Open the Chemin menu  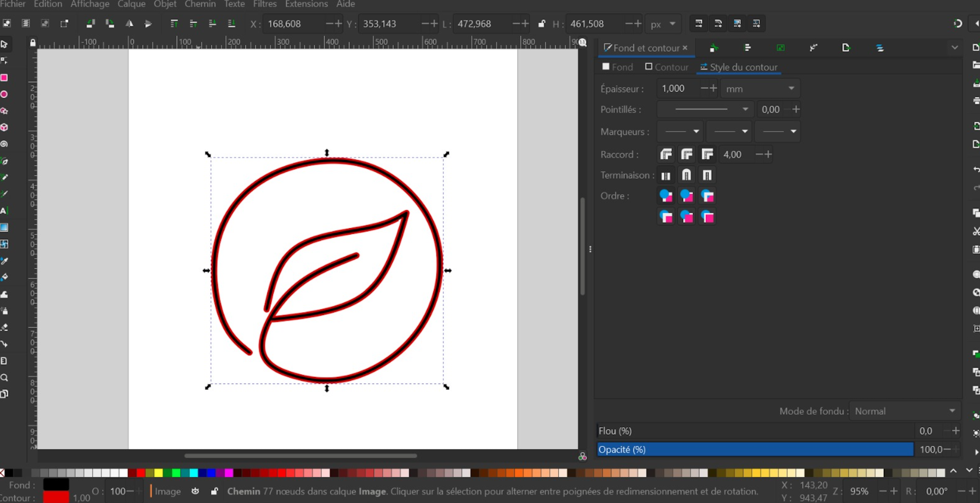click(x=200, y=4)
